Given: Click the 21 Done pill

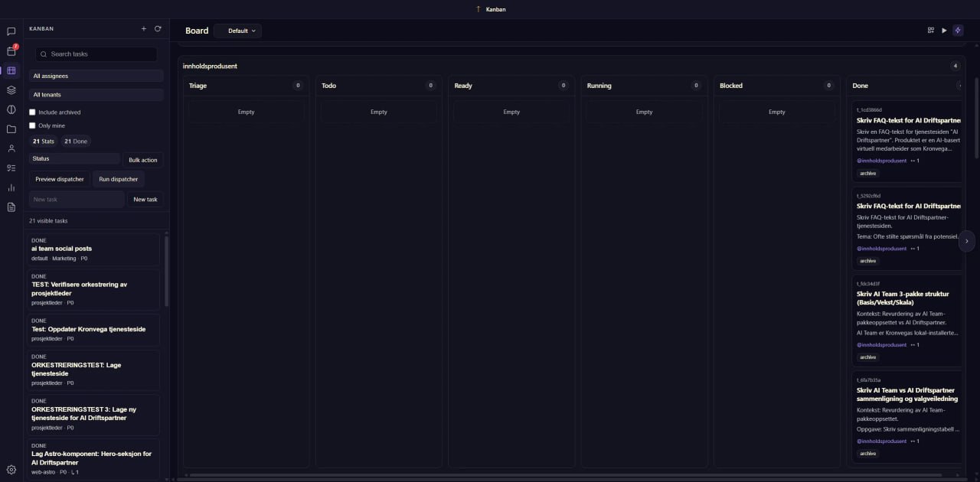Looking at the screenshot, I should click(x=76, y=142).
